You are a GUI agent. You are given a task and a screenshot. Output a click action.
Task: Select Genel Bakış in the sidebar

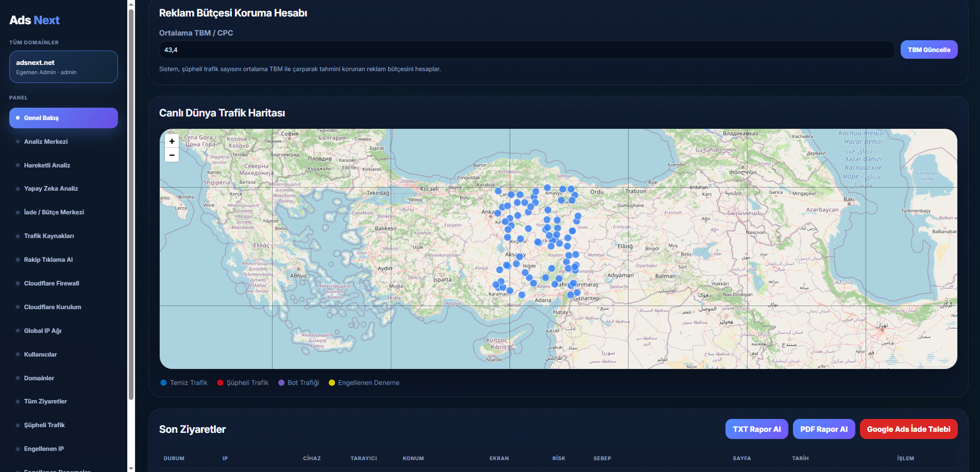point(63,118)
